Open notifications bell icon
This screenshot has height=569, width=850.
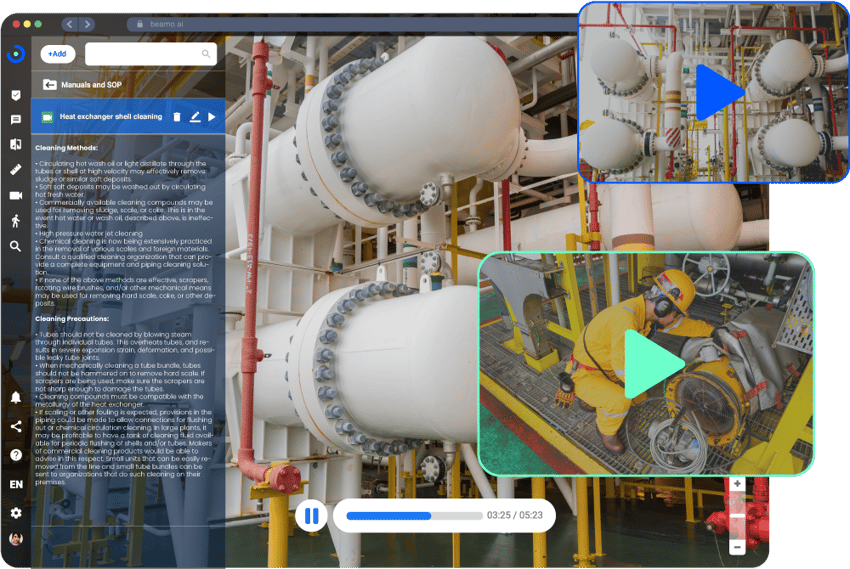pyautogui.click(x=16, y=397)
